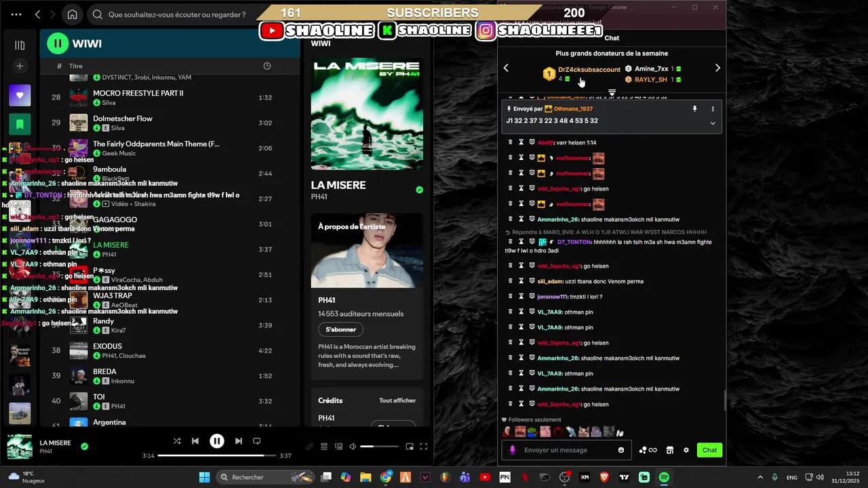Adjust the Spotify volume slider
868x488 pixels.
click(379, 447)
